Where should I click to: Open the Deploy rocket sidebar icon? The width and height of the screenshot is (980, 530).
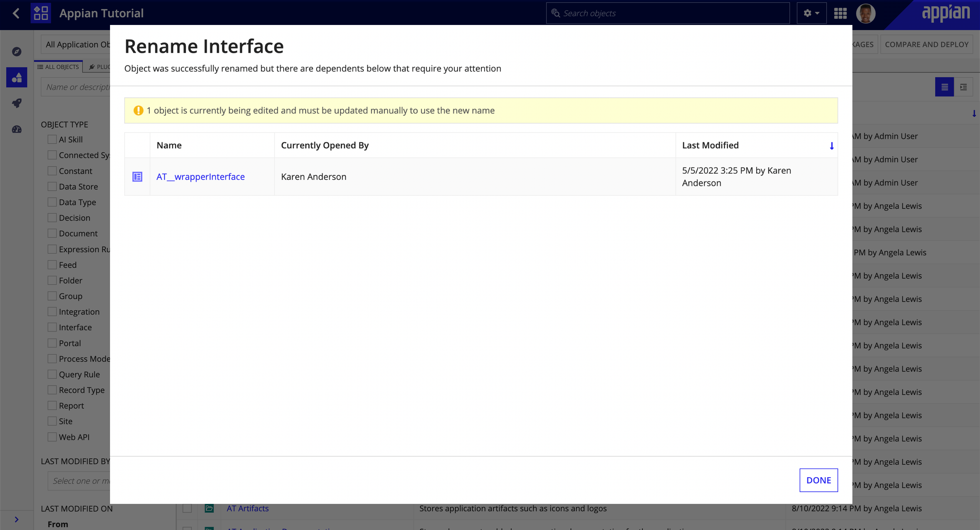pos(16,103)
